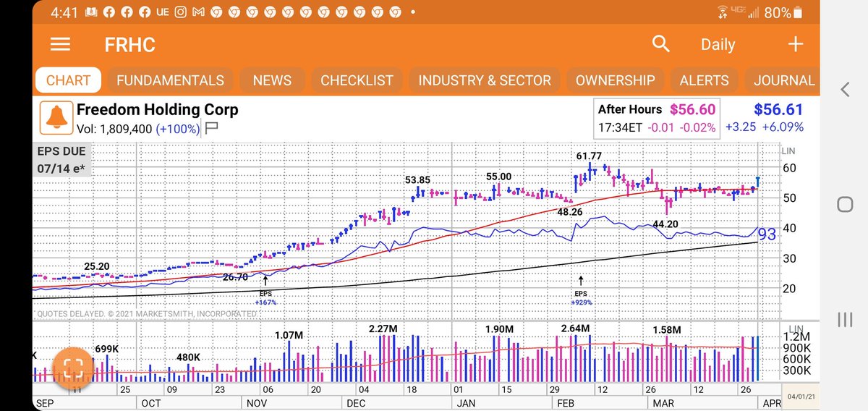Tap the 1.07M volume label

290,335
